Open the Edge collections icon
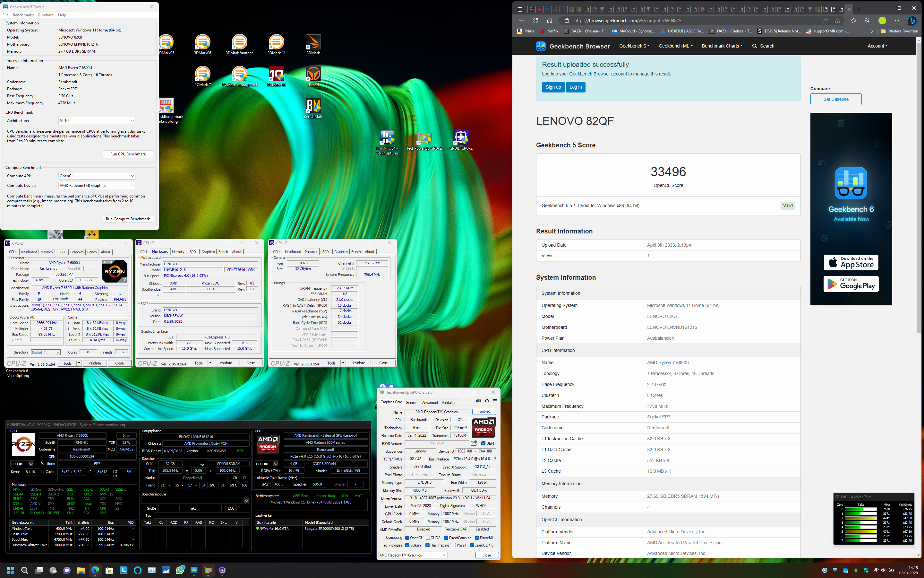 868,21
